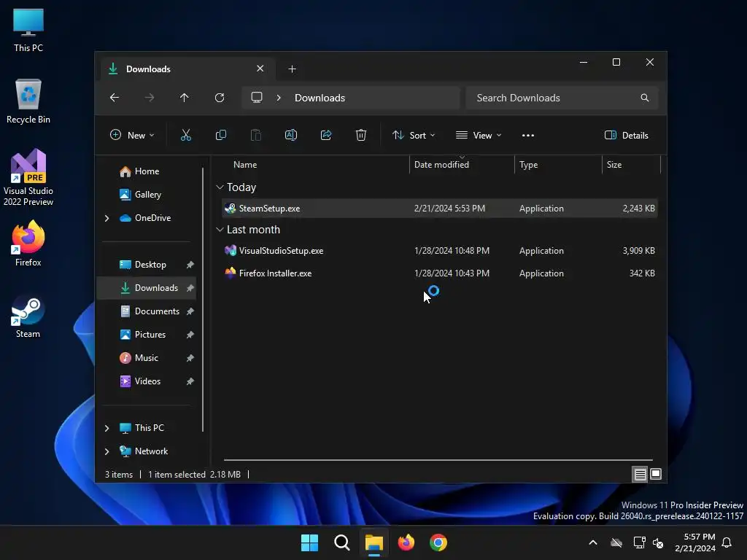Viewport: 747px width, 560px height.
Task: Open Gallery in navigation pane
Action: 141,195
